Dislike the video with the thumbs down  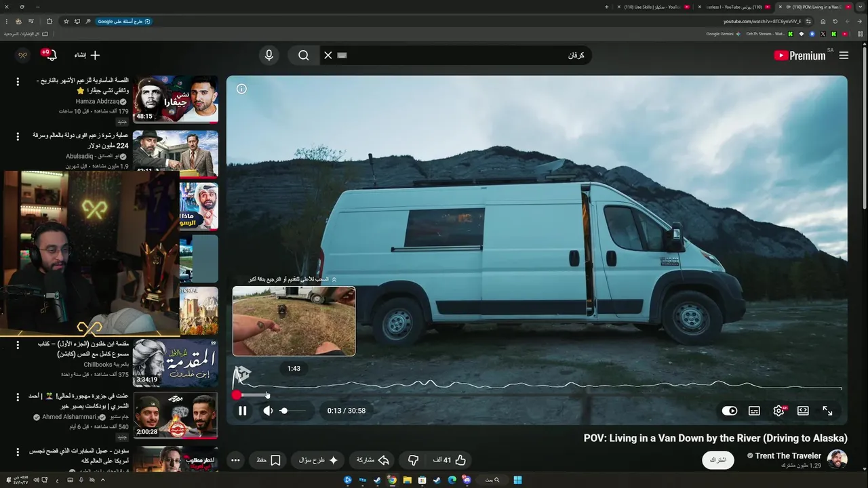[x=414, y=460]
